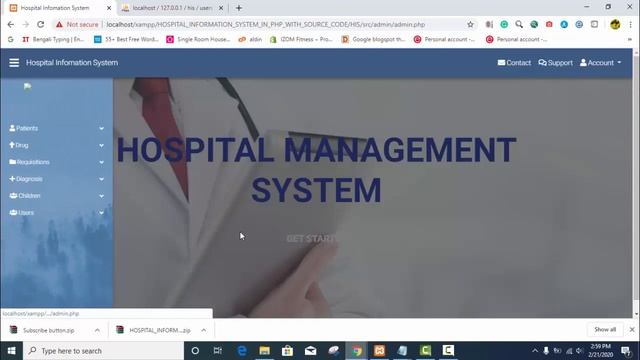
Task: Open the green Camtasia taskbar icon
Action: coord(425,351)
